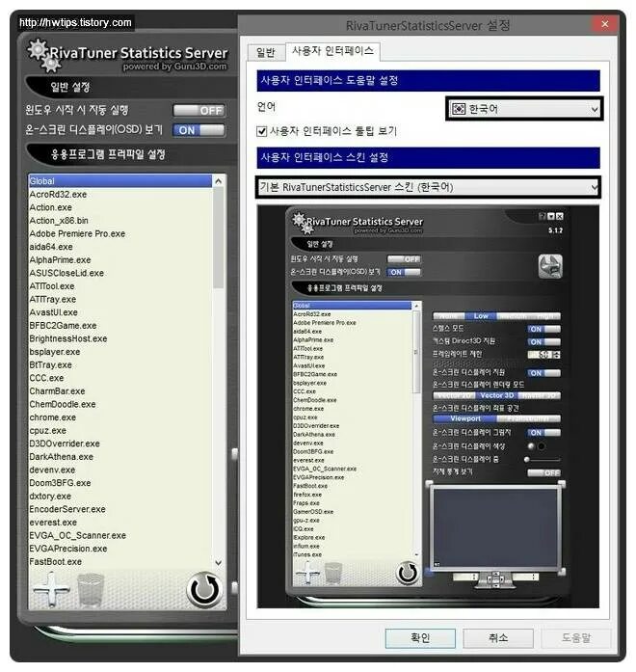This screenshot has height=672, width=636.
Task: Select CharmBar.exe profile
Action: point(119,391)
